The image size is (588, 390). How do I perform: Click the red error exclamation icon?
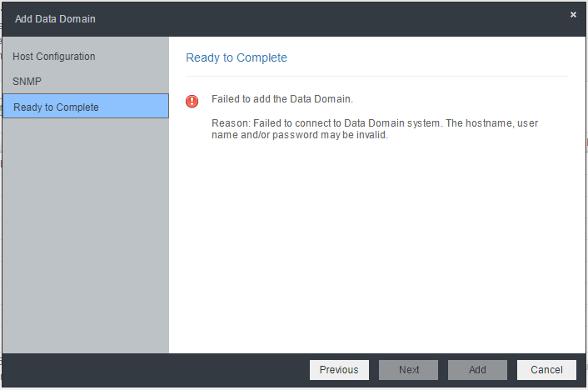[x=192, y=101]
